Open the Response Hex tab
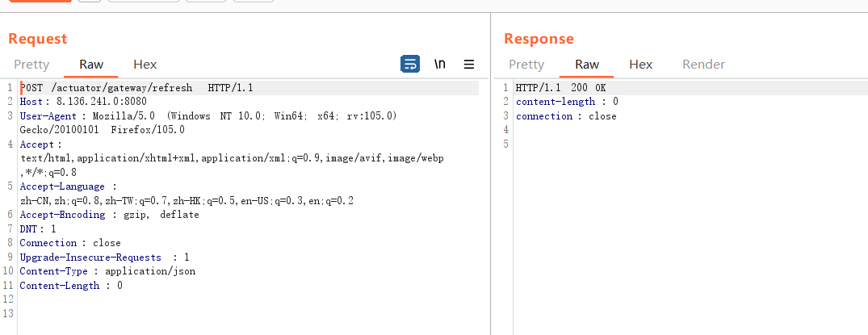 pyautogui.click(x=640, y=65)
